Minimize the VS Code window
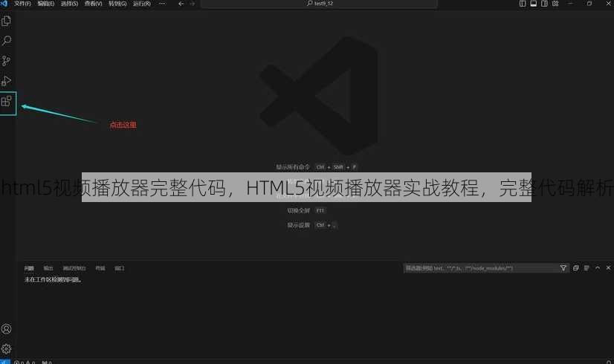This screenshot has height=364, width=614. 570,4
